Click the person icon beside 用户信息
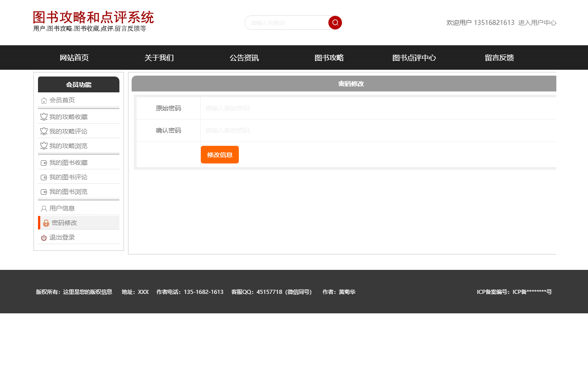The width and height of the screenshot is (588, 379). pyautogui.click(x=44, y=209)
